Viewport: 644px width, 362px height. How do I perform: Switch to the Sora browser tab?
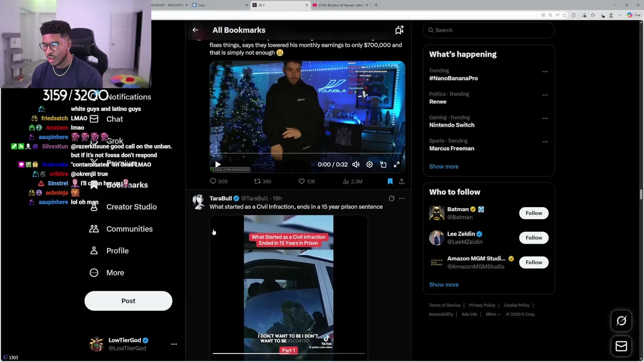[x=220, y=5]
